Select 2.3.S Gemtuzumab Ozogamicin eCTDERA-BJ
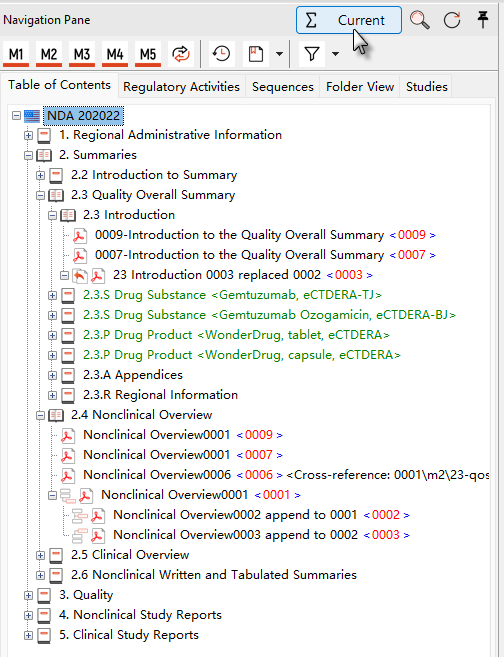The height and width of the screenshot is (657, 504). [269, 315]
